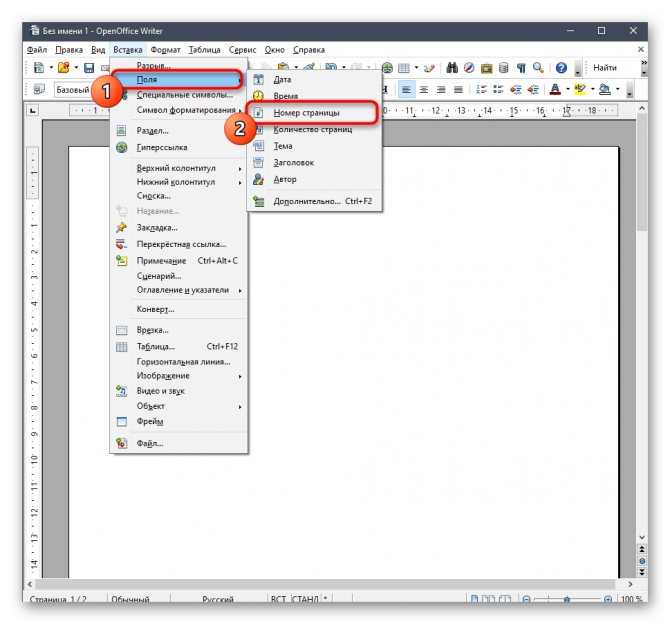Screen dimensions: 670x624
Task: Click the Save floppy disk icon
Action: click(x=89, y=68)
